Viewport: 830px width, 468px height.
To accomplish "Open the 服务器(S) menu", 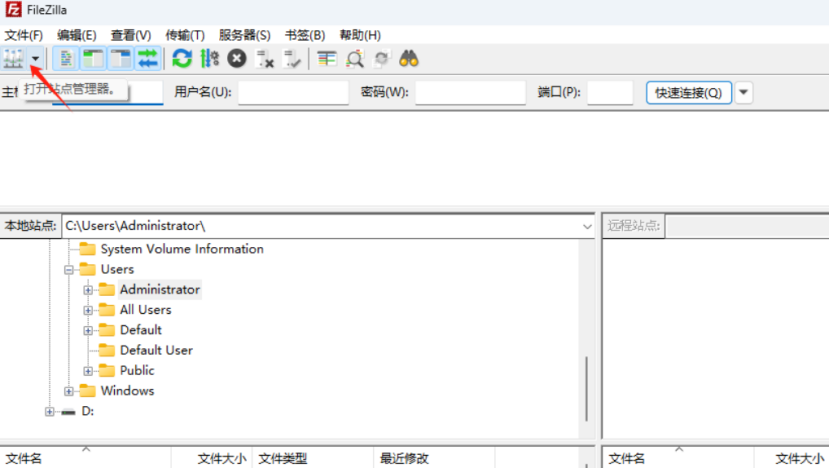I will coord(245,35).
